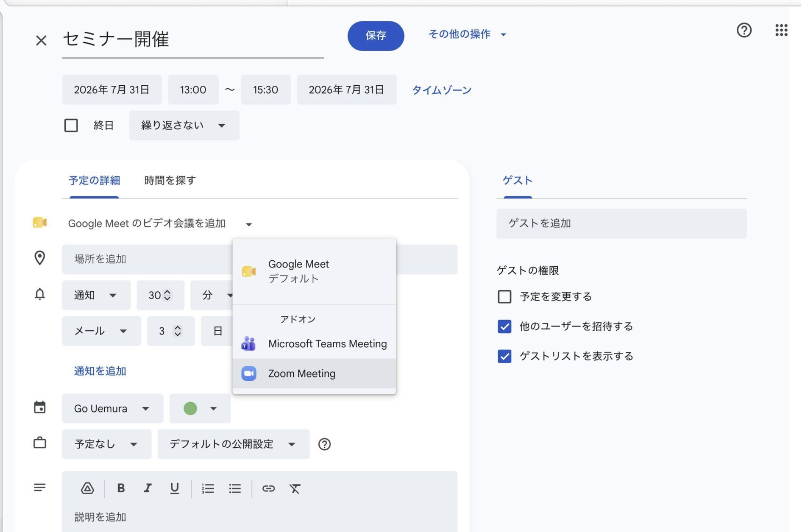The width and height of the screenshot is (801, 532).
Task: Click the タイムゾーン link
Action: coord(442,90)
